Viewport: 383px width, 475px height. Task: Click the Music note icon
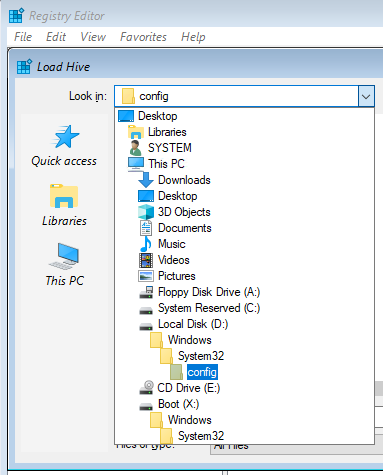[x=146, y=244]
